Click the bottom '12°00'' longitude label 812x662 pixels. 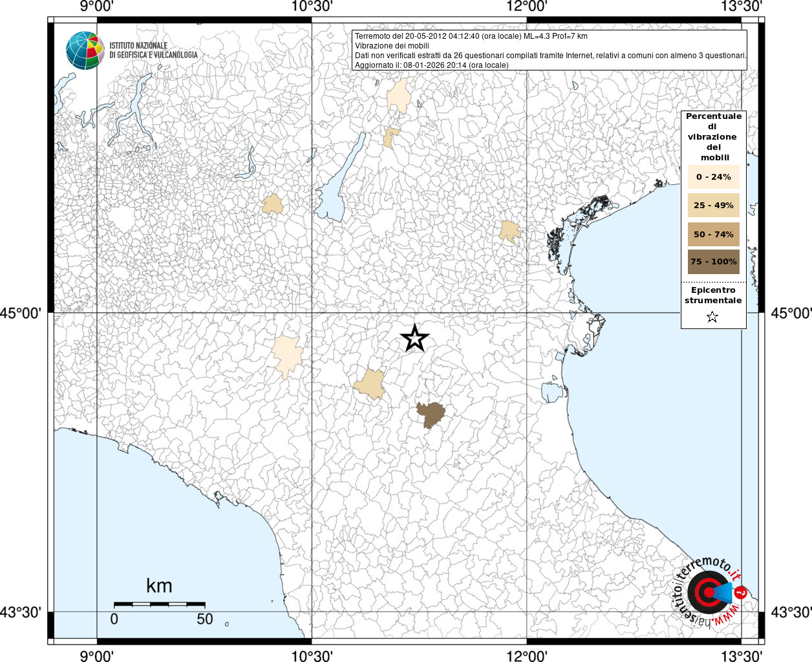(527, 656)
